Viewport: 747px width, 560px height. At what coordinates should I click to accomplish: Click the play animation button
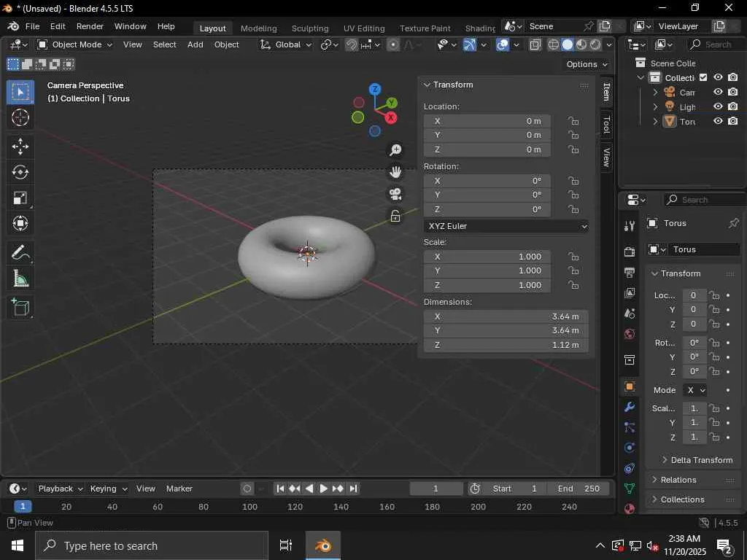pyautogui.click(x=323, y=489)
